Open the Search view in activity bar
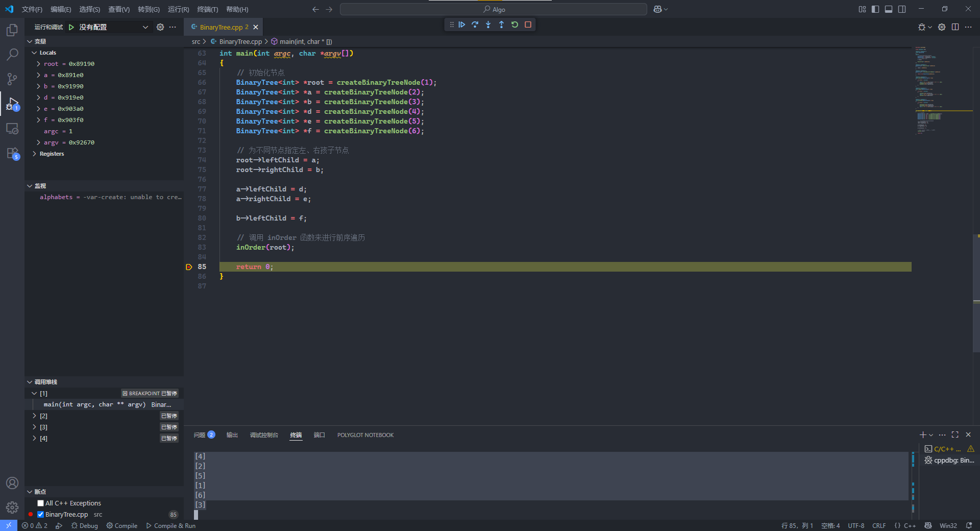 (12, 55)
